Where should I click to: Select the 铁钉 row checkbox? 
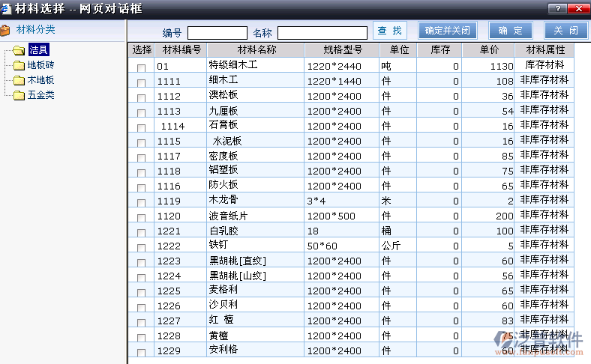(x=141, y=248)
